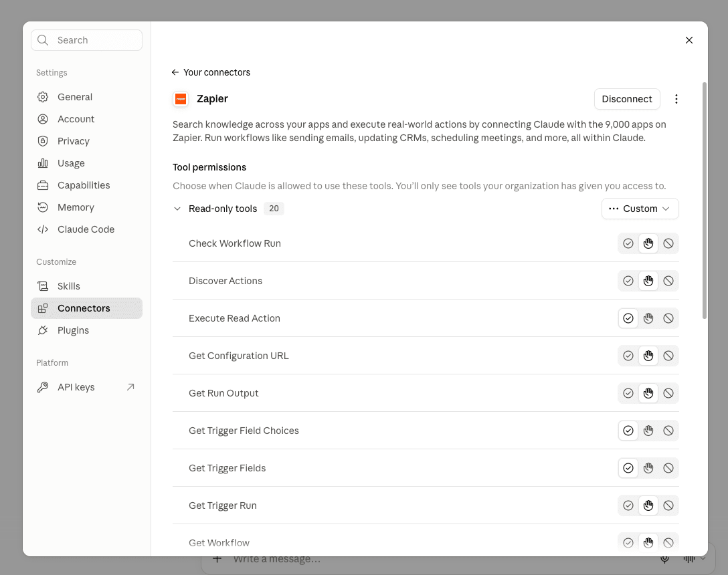
Task: Open Account settings
Action: pos(86,119)
